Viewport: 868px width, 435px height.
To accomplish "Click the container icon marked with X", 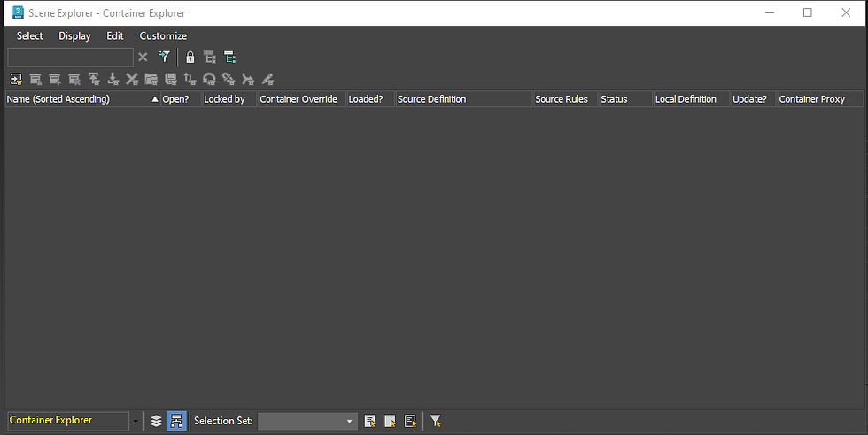I will tap(132, 79).
